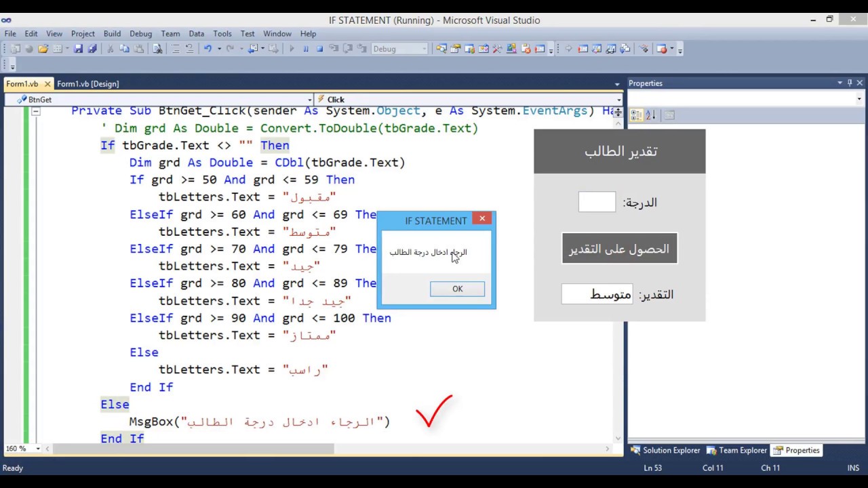Viewport: 868px width, 488px height.
Task: Close the Form1.vb tab
Action: pos(47,84)
